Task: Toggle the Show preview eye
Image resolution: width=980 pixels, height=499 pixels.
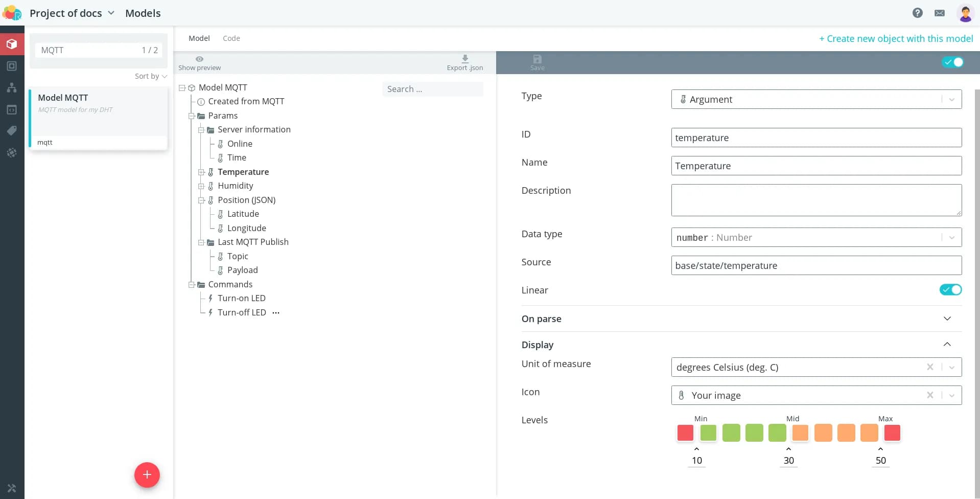Action: tap(199, 59)
